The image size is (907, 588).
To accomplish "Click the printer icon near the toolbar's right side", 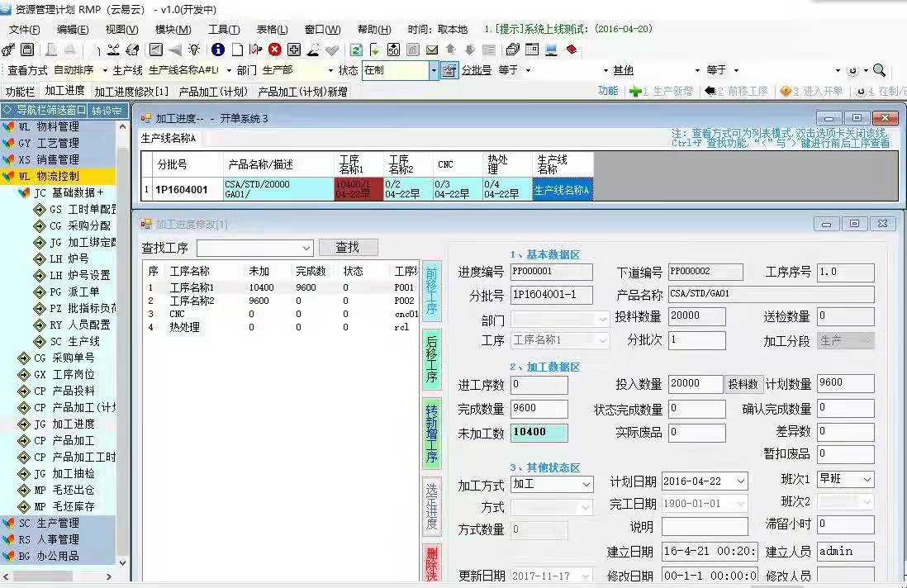I will click(x=512, y=50).
